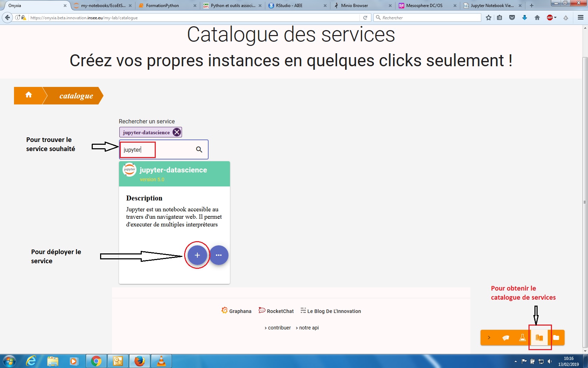
Task: Open Chrome from the taskbar
Action: 96,361
